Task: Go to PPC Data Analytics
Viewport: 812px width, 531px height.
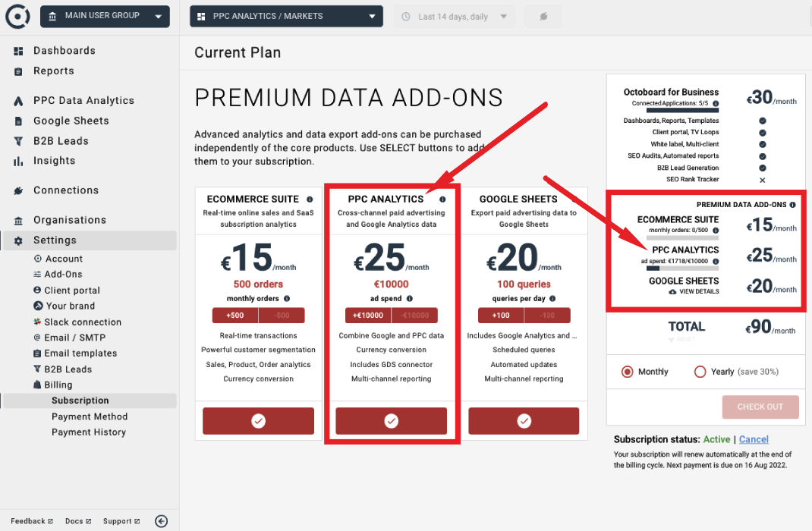Action: [x=84, y=100]
